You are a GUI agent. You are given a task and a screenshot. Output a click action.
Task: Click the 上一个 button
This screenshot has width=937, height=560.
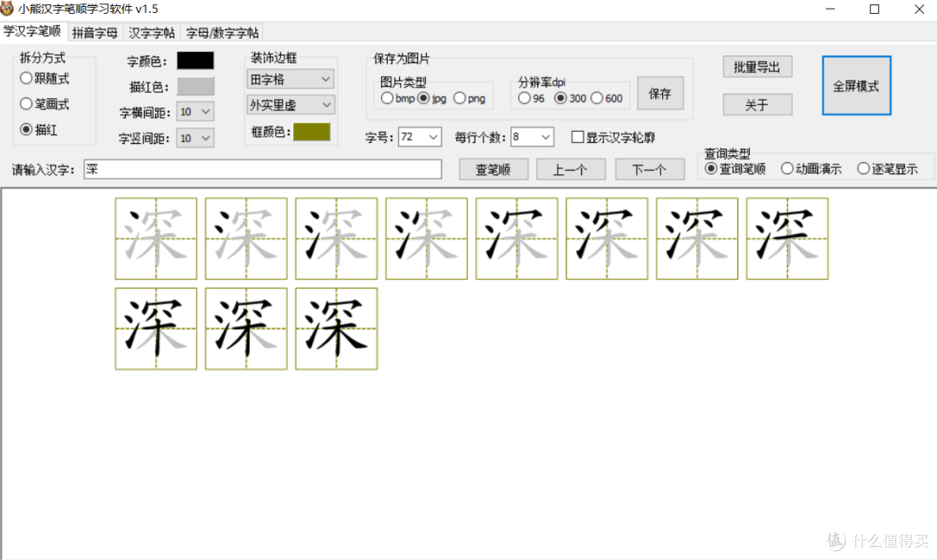[x=571, y=170]
